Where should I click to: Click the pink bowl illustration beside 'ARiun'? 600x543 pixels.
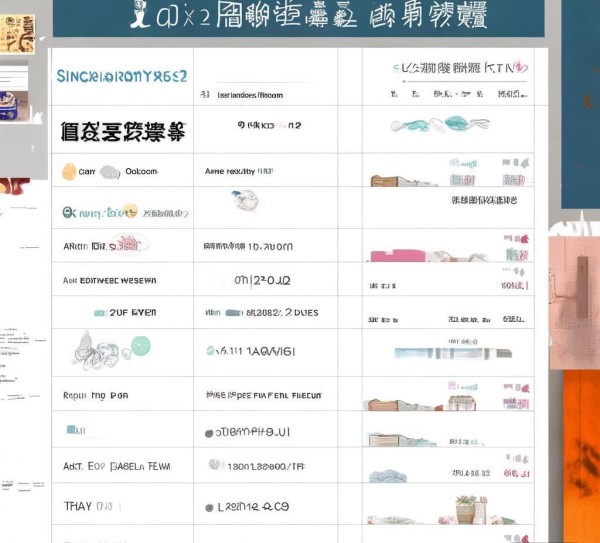129,243
